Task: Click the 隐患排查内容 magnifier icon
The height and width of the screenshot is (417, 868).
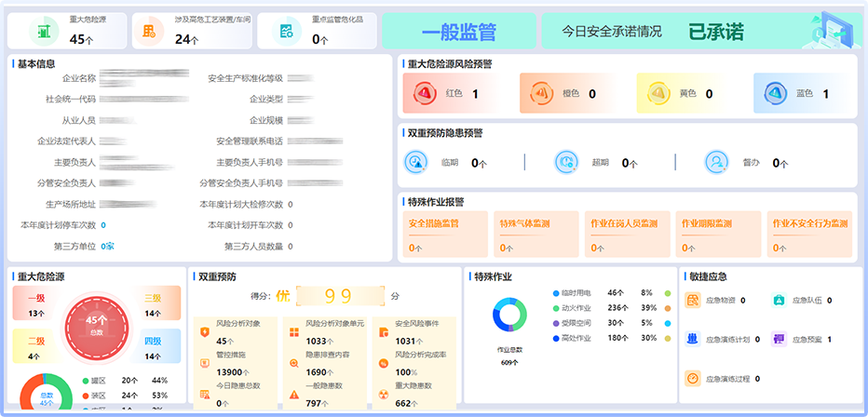Action: [x=294, y=363]
